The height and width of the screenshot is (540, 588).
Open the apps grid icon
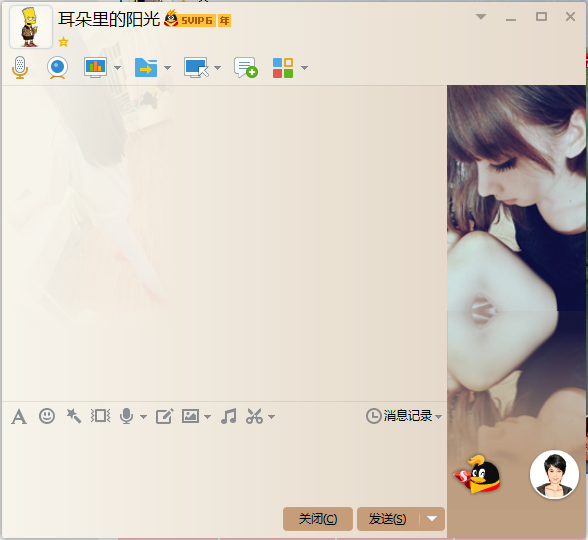283,68
